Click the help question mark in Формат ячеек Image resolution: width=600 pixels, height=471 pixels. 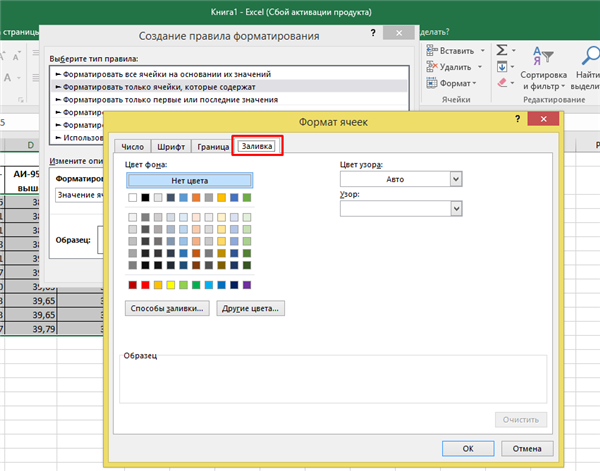517,119
